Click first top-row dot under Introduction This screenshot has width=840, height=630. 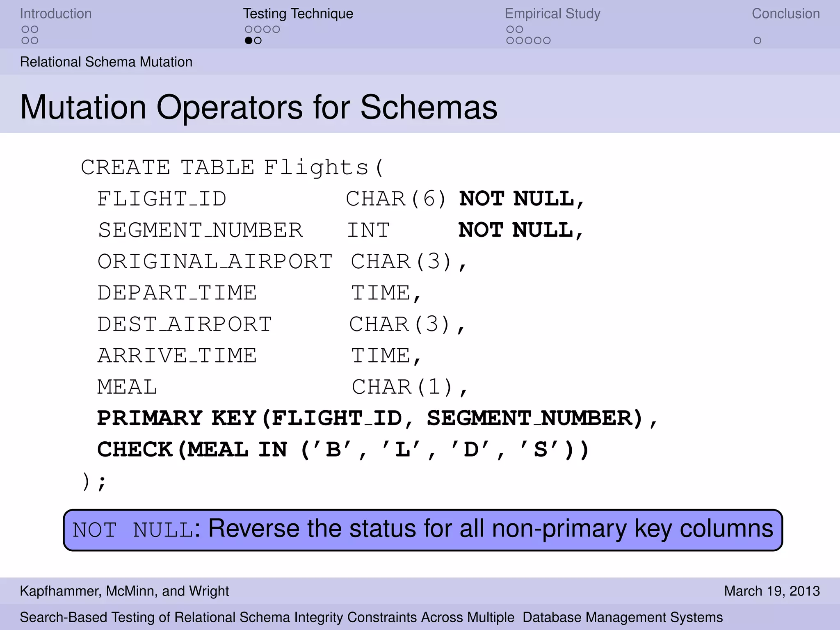(25, 30)
